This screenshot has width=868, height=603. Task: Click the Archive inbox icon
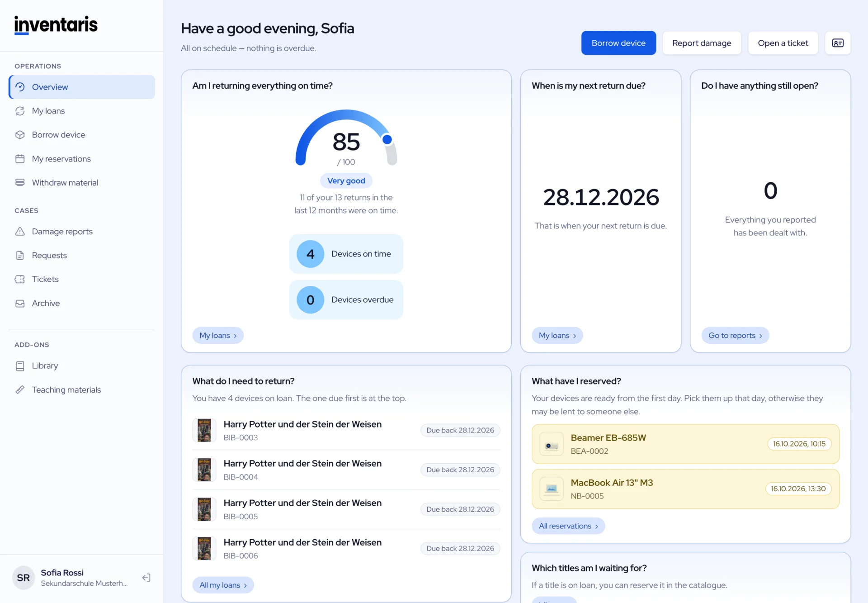click(x=20, y=304)
